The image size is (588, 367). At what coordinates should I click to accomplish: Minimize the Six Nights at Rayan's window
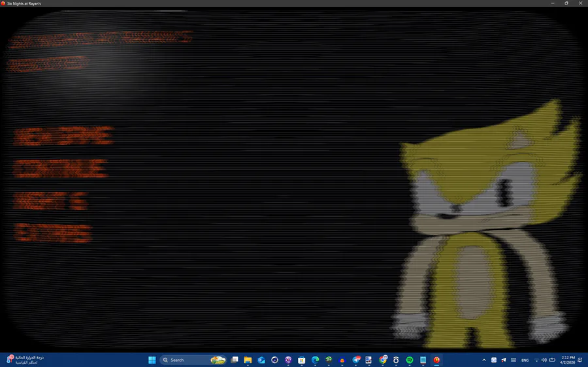[x=552, y=3]
